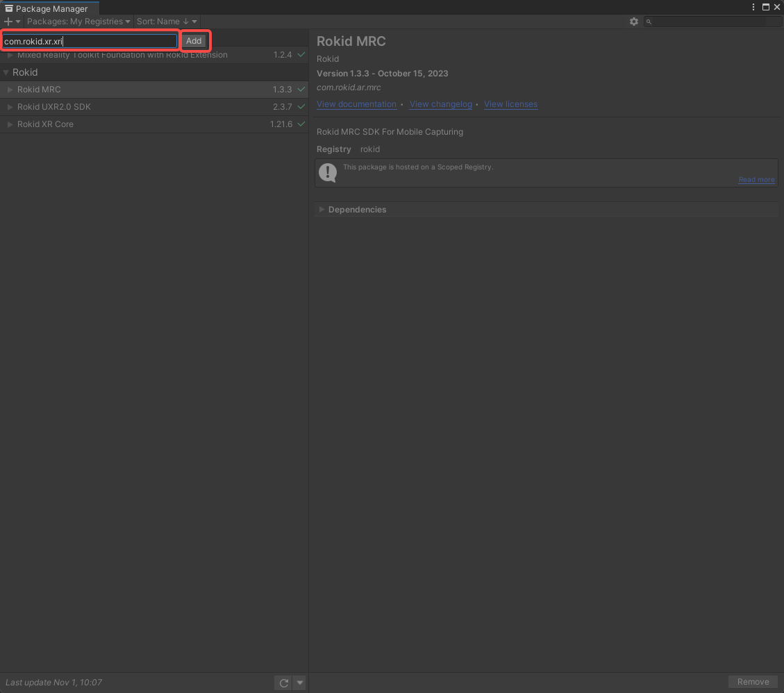The image size is (784, 693).
Task: Click the Read more link
Action: [x=756, y=180]
